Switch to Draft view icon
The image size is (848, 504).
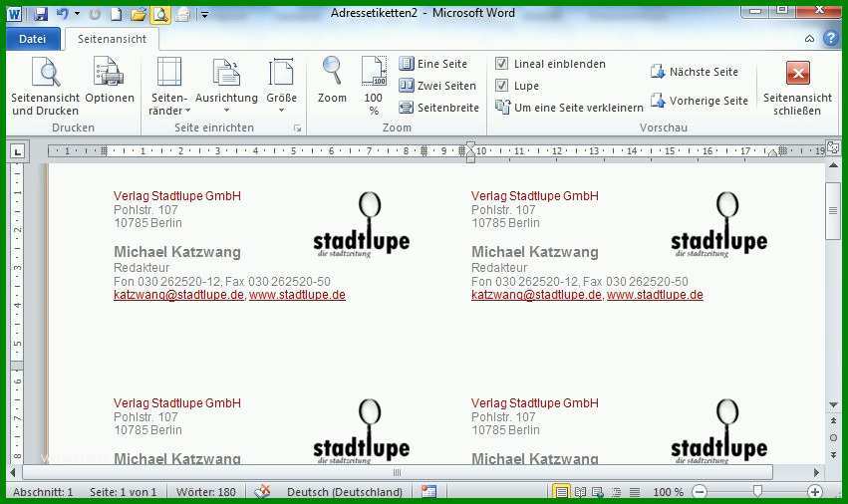pos(635,492)
